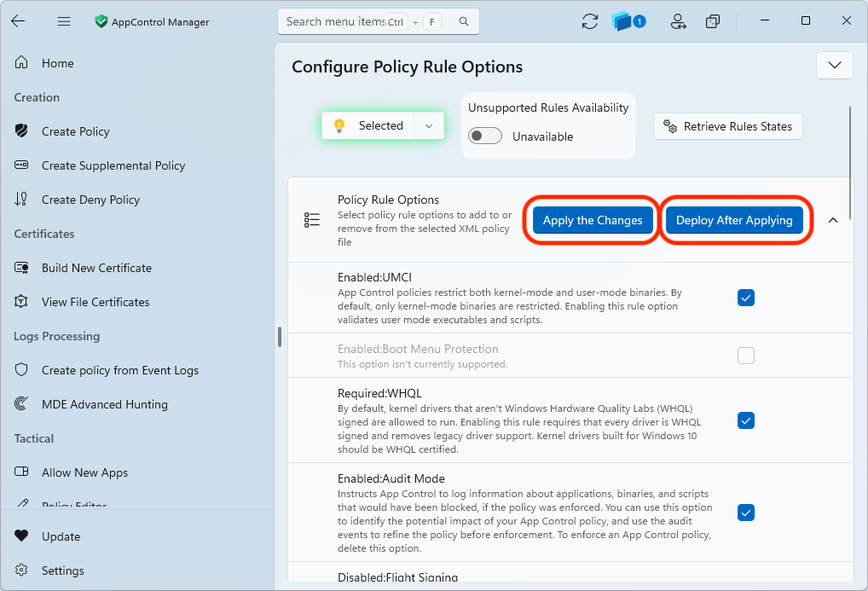Go to MDE Advanced Hunting
Viewport: 868px width, 591px height.
[105, 404]
